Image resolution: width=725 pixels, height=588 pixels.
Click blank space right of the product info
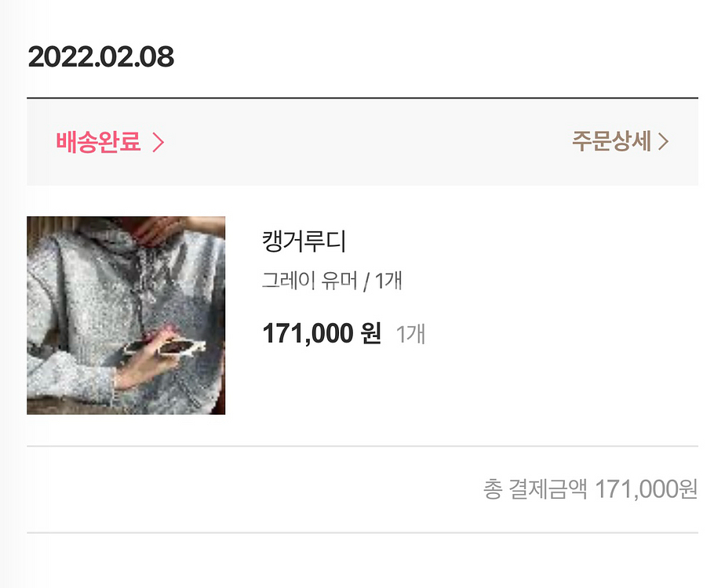point(565,314)
